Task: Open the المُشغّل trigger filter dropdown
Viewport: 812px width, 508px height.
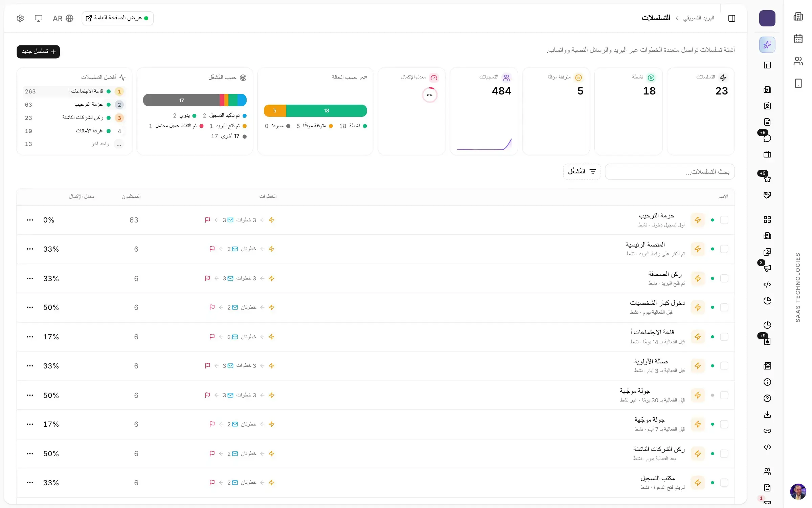Action: 582,172
